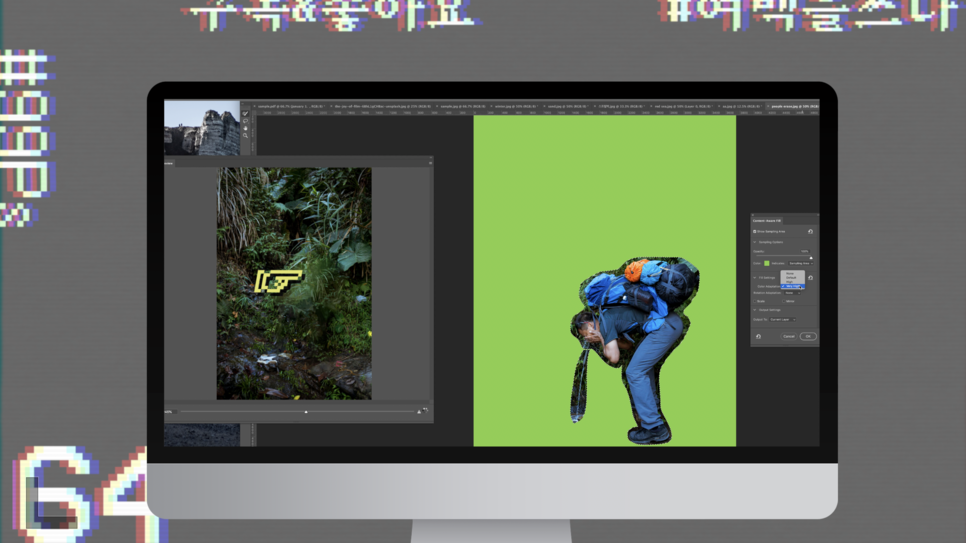
Task: Click the large mountain icon at preview zoom slider end
Action: pos(419,411)
